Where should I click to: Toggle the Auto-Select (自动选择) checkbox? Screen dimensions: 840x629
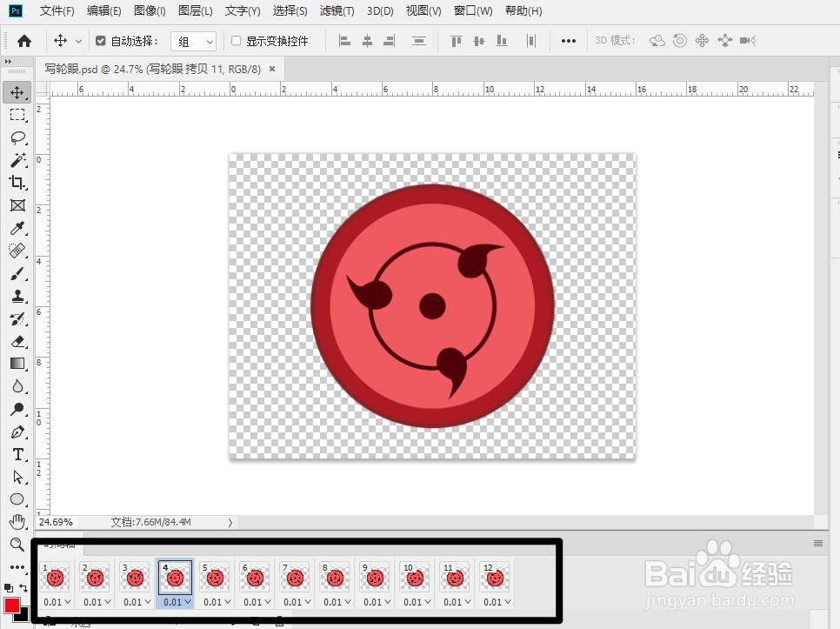point(100,41)
